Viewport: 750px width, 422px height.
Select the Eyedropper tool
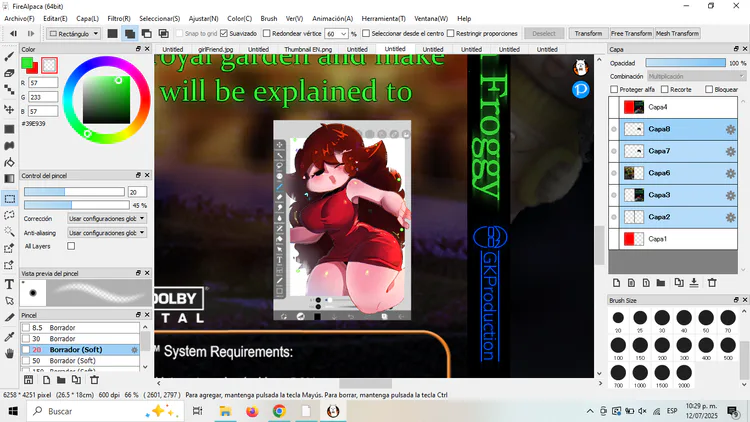(x=9, y=337)
